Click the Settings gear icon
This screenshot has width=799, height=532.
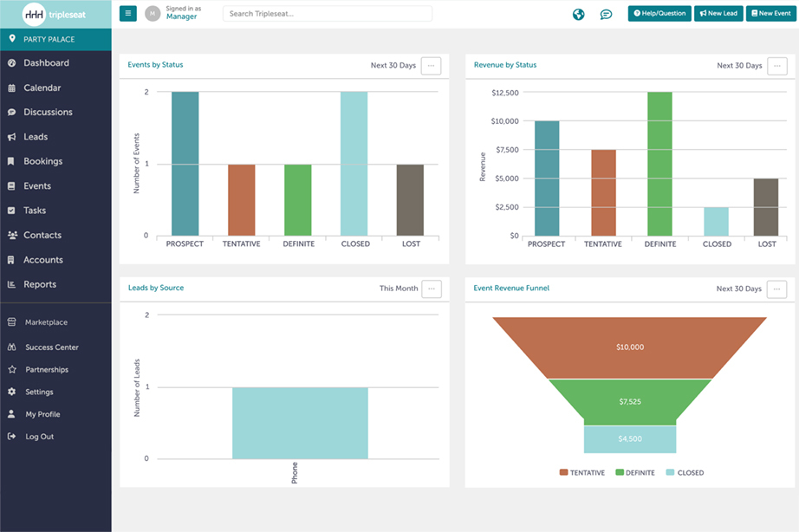tap(12, 392)
